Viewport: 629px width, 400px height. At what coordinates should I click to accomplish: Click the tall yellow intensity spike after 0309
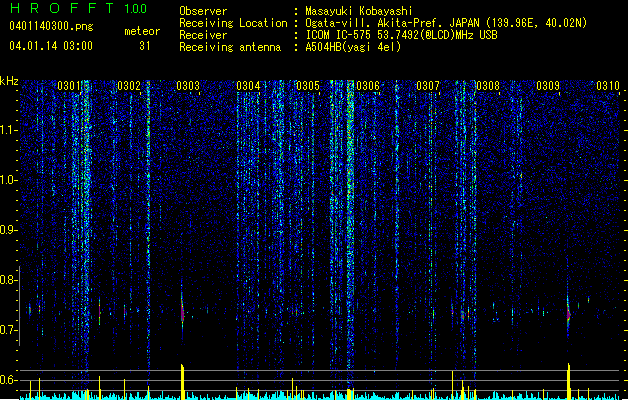point(568,381)
